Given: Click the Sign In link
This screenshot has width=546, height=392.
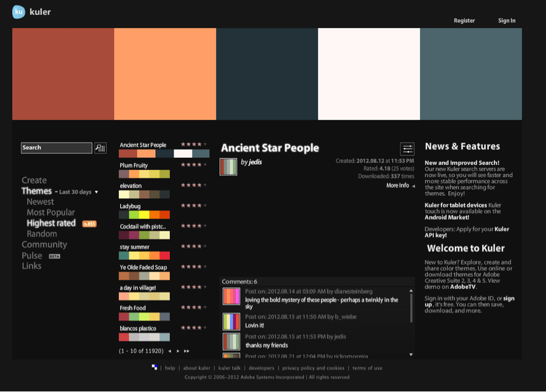Looking at the screenshot, I should point(507,21).
